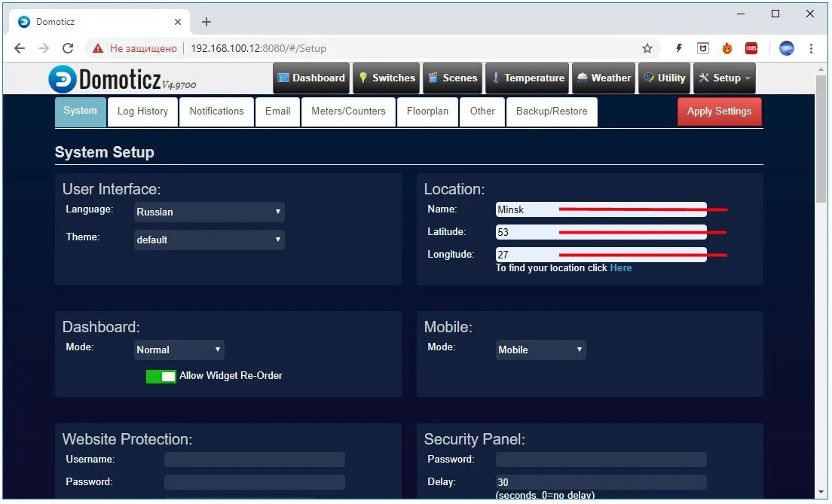832x504 pixels.
Task: Open the Utility page
Action: 665,78
